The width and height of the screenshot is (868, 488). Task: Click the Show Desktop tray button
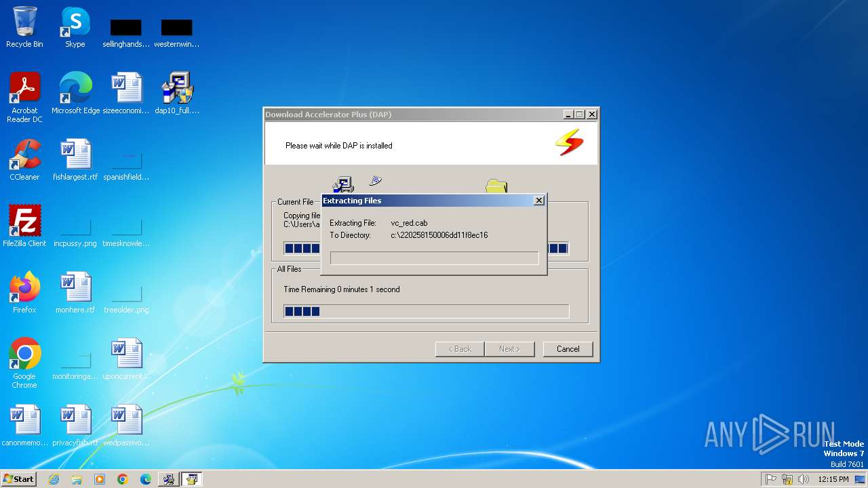click(x=861, y=479)
